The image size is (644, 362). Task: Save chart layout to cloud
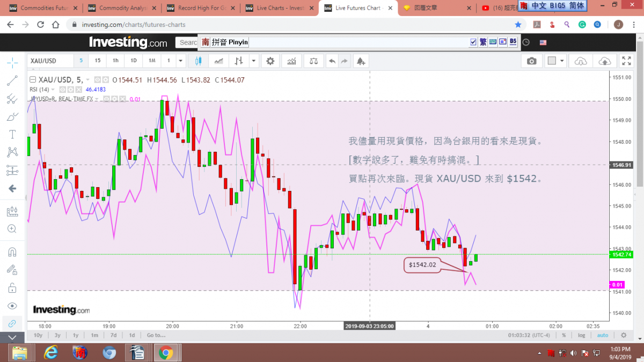[604, 61]
